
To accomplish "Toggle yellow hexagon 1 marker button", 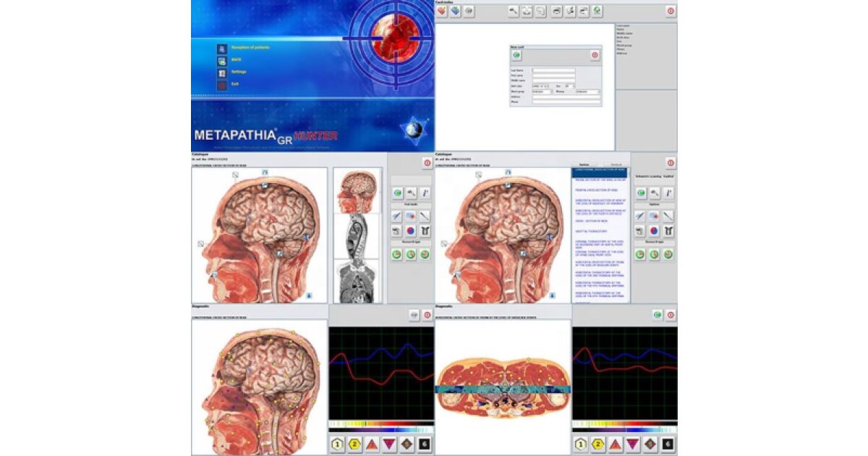I will [x=337, y=444].
